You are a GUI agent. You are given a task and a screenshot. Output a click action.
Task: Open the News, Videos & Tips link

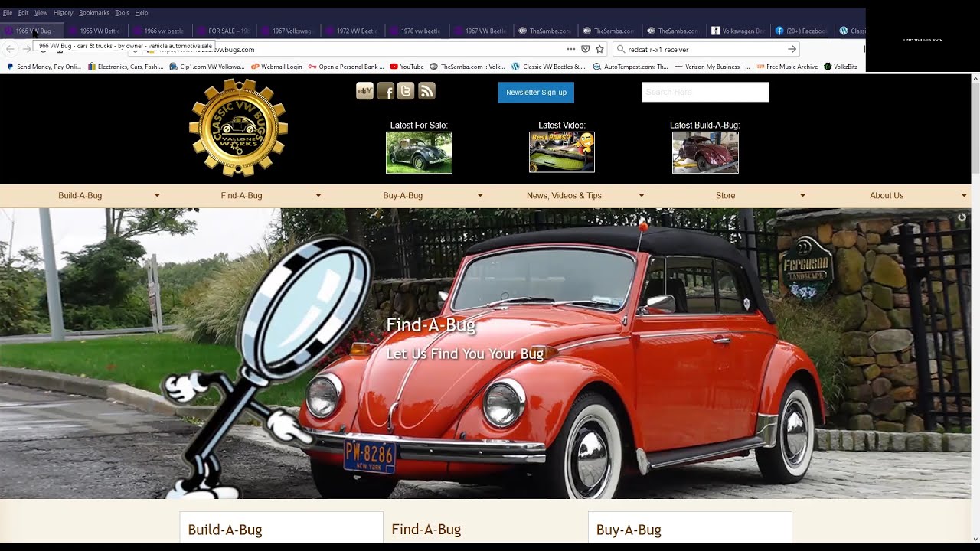pyautogui.click(x=564, y=196)
